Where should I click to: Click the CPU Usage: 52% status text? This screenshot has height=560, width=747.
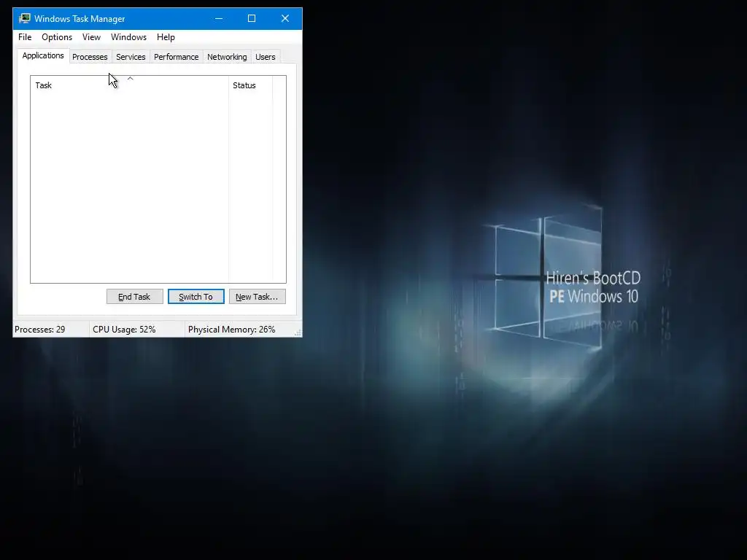tap(124, 330)
